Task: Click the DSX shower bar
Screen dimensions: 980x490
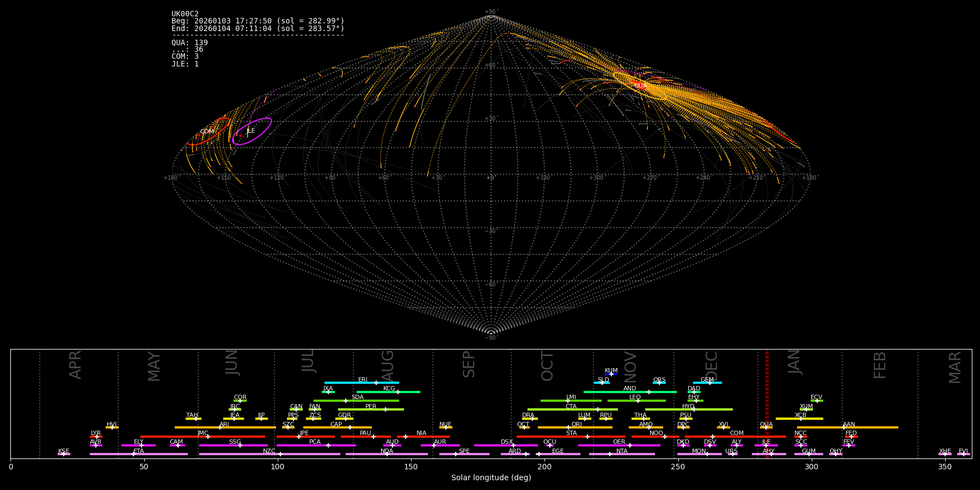Action: [506, 445]
